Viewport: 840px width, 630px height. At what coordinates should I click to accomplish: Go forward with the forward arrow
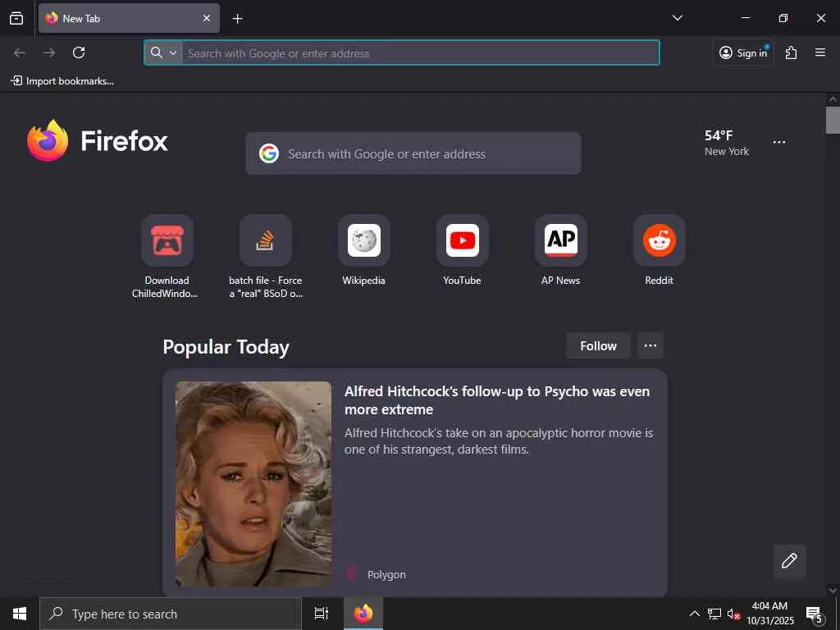click(x=49, y=52)
